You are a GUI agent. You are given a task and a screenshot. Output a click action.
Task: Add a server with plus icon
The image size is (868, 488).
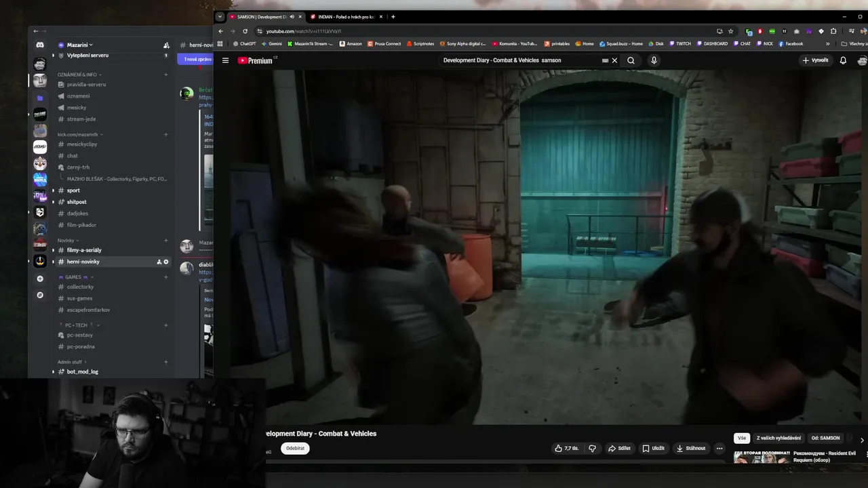point(40,279)
